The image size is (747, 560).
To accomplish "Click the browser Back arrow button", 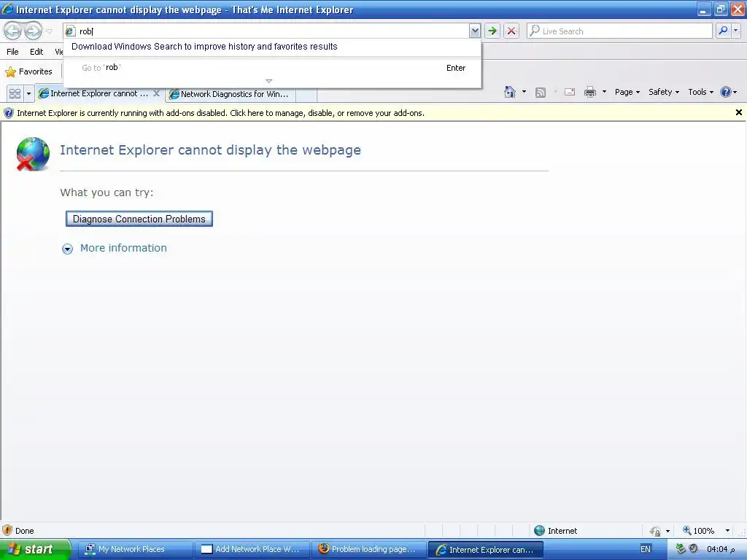I will click(13, 31).
